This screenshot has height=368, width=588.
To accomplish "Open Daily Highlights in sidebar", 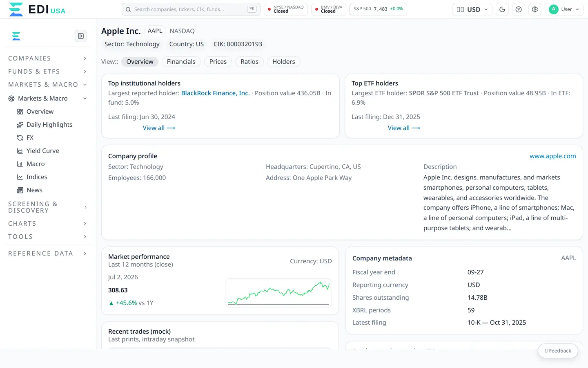I will (x=49, y=125).
